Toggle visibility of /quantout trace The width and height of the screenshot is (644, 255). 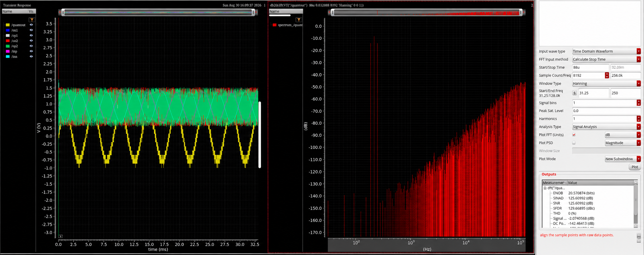31,25
